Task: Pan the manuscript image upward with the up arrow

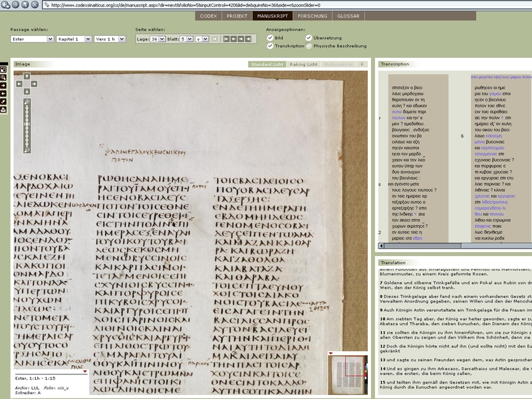Action: [27, 76]
